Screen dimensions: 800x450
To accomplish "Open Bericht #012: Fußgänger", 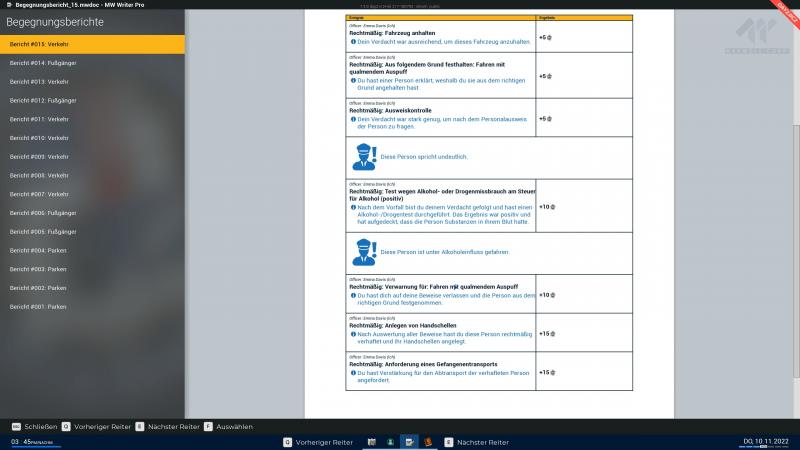I will (x=92, y=101).
